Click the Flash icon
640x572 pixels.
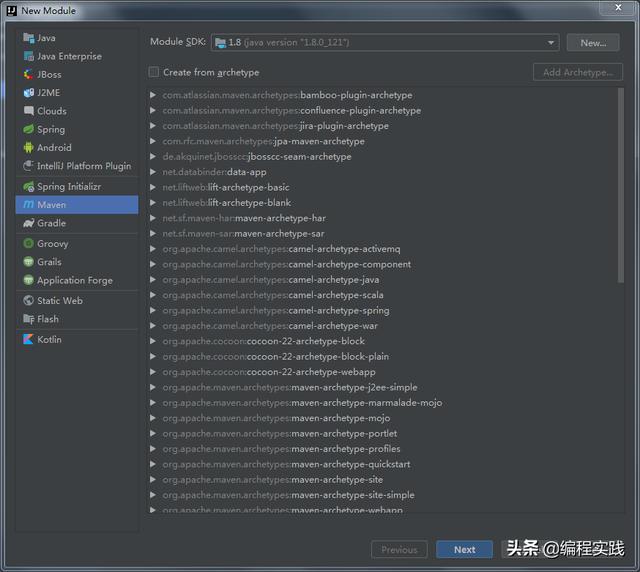29,319
